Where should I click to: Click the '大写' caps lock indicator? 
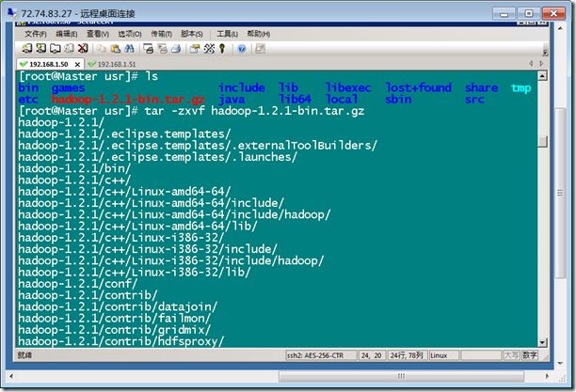[511, 355]
